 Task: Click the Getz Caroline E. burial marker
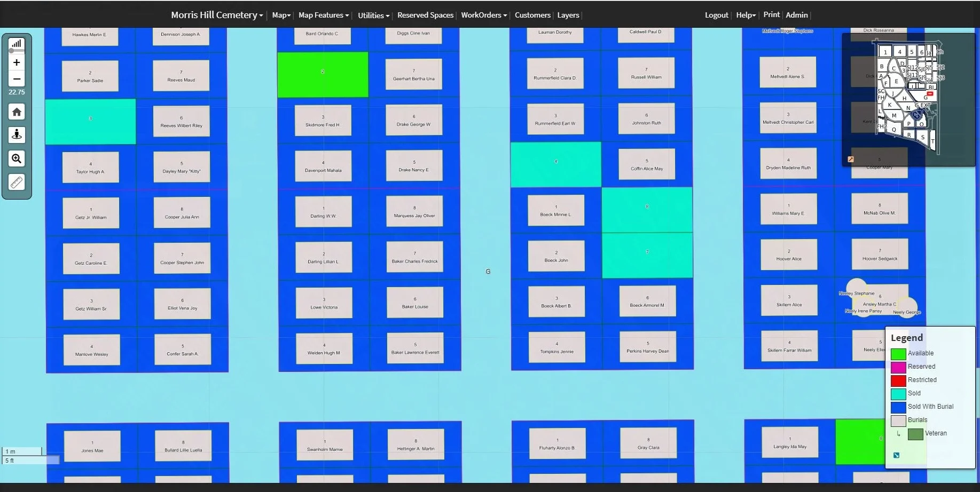point(91,259)
